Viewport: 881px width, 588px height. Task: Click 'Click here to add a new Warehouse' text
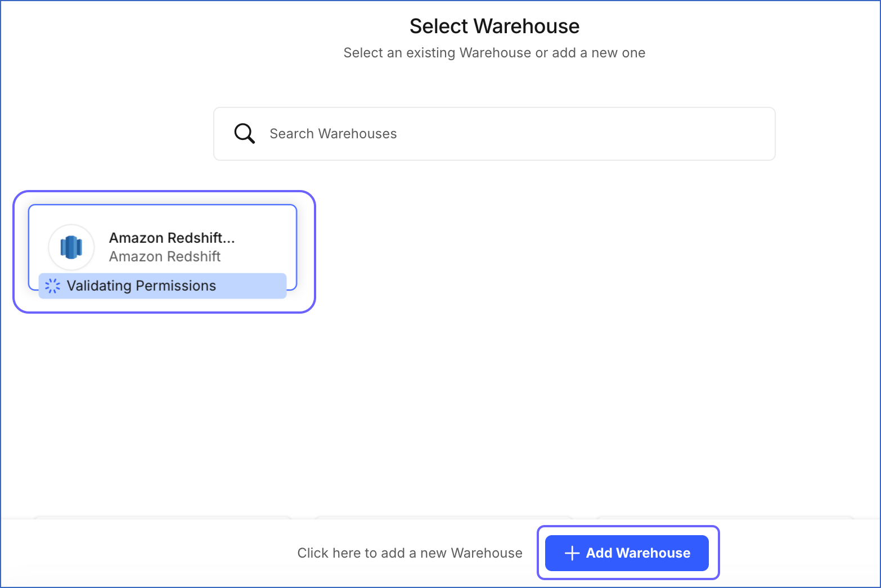pyautogui.click(x=410, y=553)
